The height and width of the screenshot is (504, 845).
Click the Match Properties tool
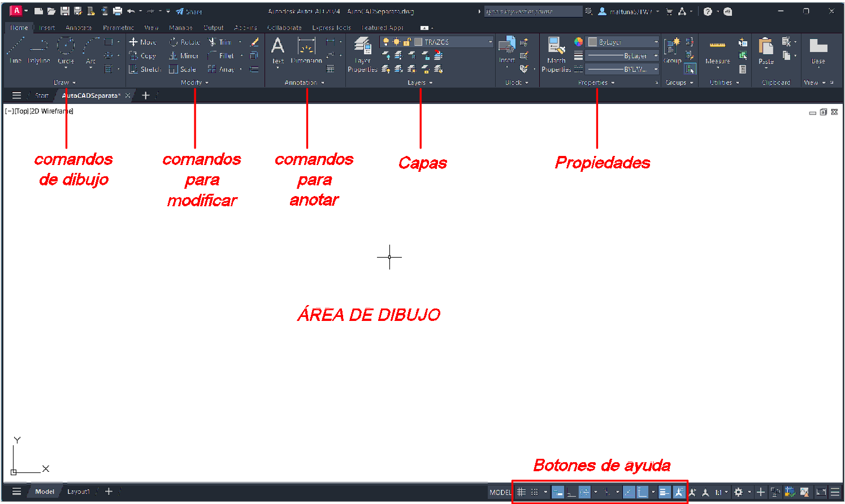(x=556, y=54)
